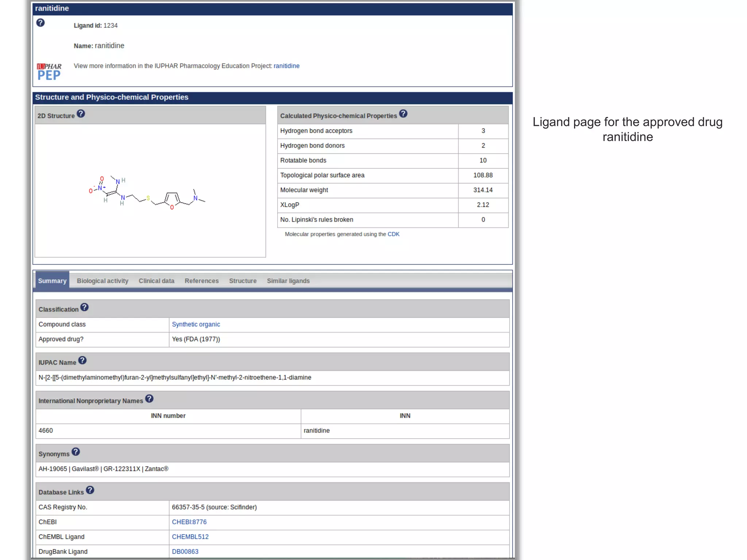The height and width of the screenshot is (560, 747).
Task: Click the CAS Registry number 66357-35-5
Action: [x=188, y=507]
